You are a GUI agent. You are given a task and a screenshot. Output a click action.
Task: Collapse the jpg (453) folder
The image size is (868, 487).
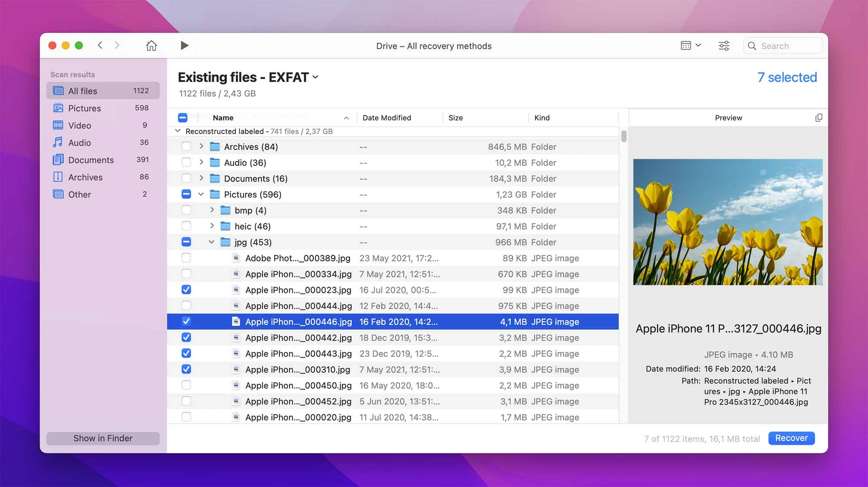pos(211,242)
